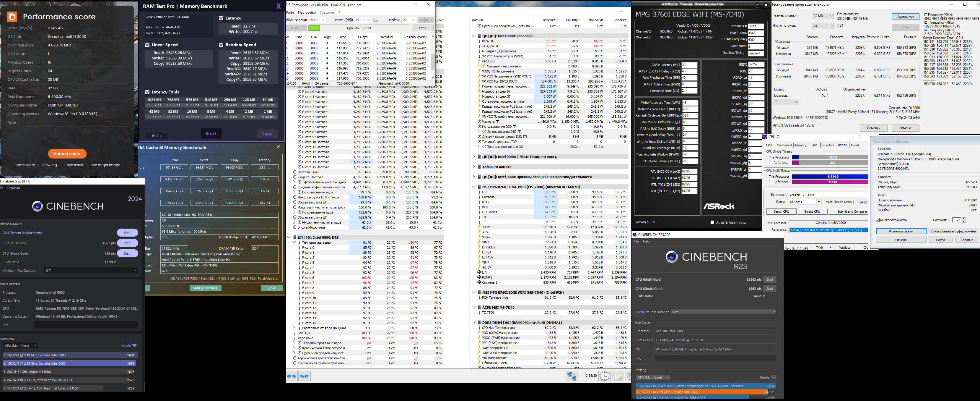
Task: Click ranking Details filter icon in Cinebench 2024
Action: 134,346
